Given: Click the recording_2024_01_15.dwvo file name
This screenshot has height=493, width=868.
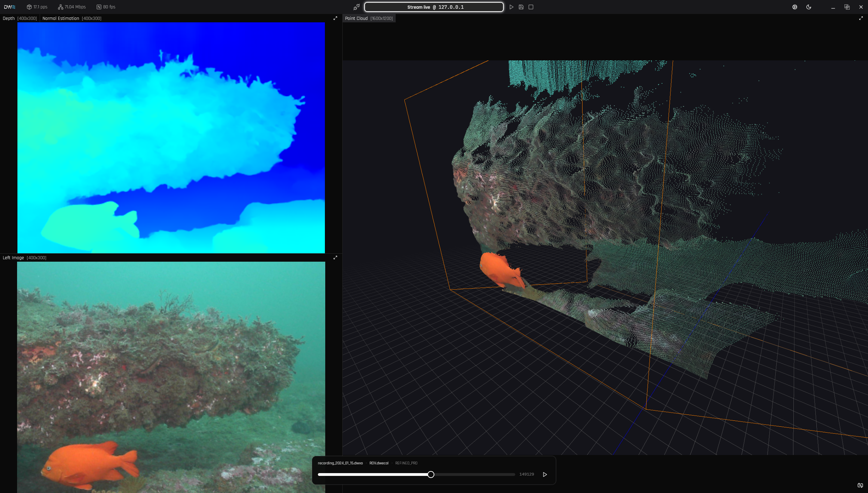Looking at the screenshot, I should [340, 463].
